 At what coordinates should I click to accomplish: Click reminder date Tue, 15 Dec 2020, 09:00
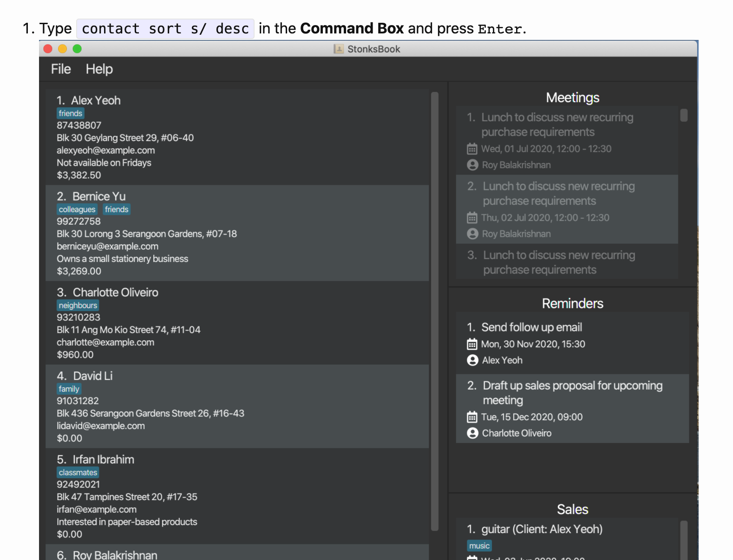click(x=532, y=417)
